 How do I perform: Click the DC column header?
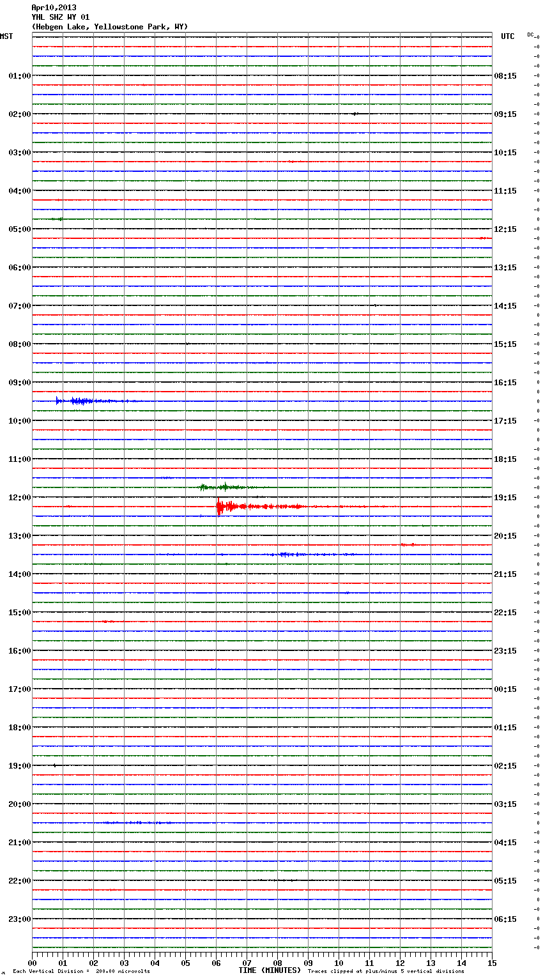point(530,34)
